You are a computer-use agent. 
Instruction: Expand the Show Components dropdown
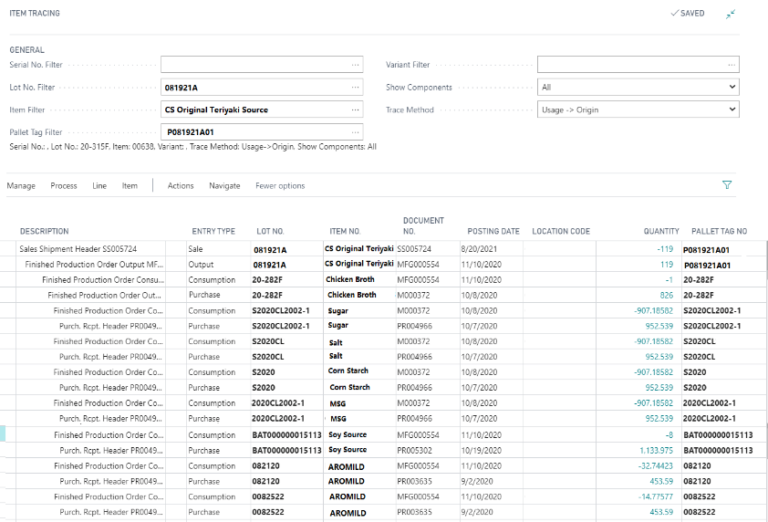pos(732,87)
